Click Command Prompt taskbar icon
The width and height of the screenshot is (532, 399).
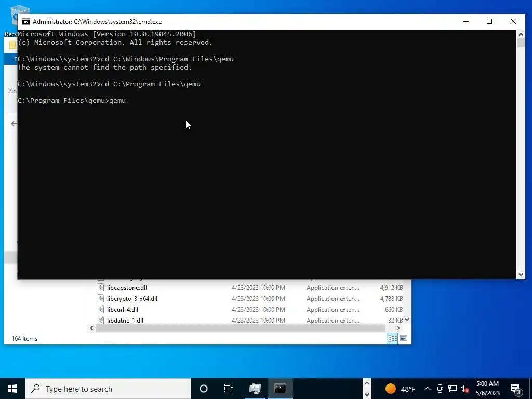click(280, 389)
